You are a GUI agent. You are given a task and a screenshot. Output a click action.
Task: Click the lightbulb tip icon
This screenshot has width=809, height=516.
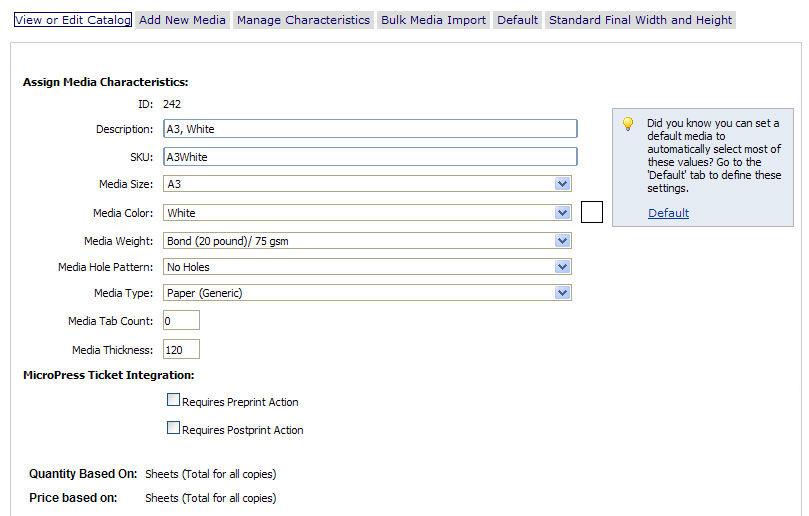point(628,125)
